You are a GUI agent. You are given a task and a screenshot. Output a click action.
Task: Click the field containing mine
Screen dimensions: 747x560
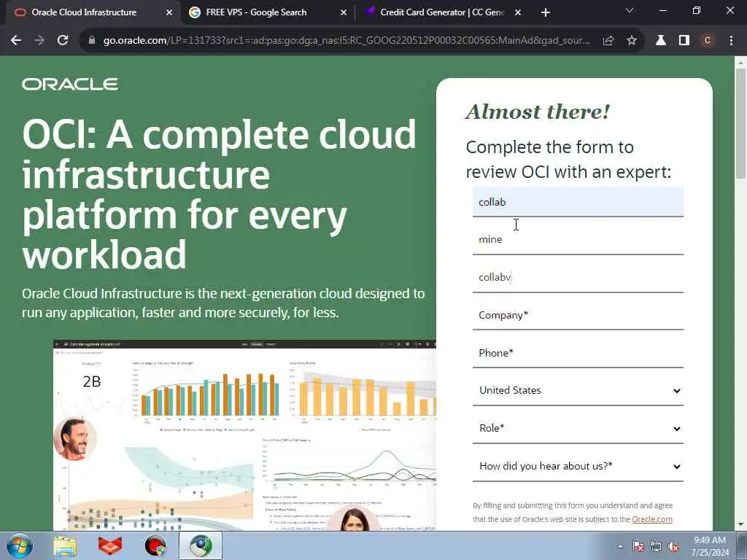tap(578, 239)
